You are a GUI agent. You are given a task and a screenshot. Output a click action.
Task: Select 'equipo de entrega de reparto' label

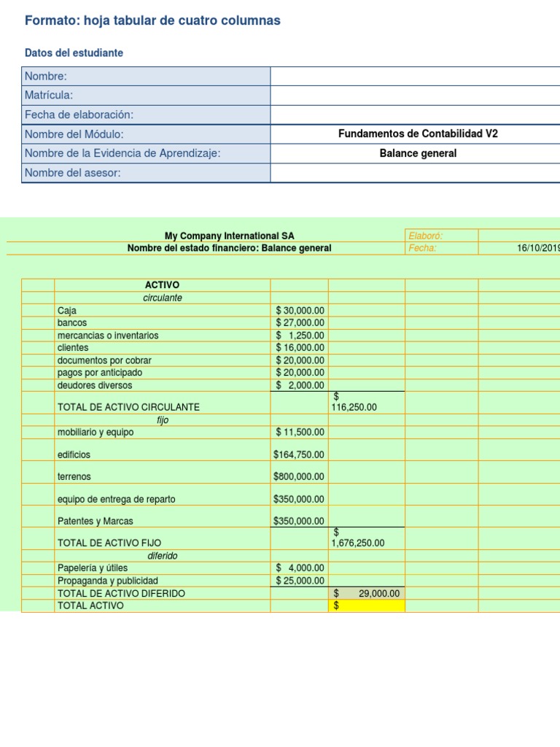pyautogui.click(x=163, y=495)
